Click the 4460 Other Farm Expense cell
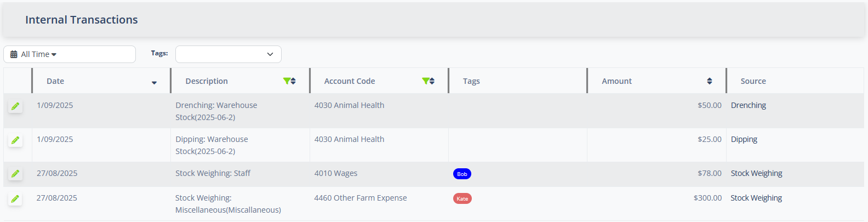Image resolution: width=868 pixels, height=222 pixels. coord(360,198)
